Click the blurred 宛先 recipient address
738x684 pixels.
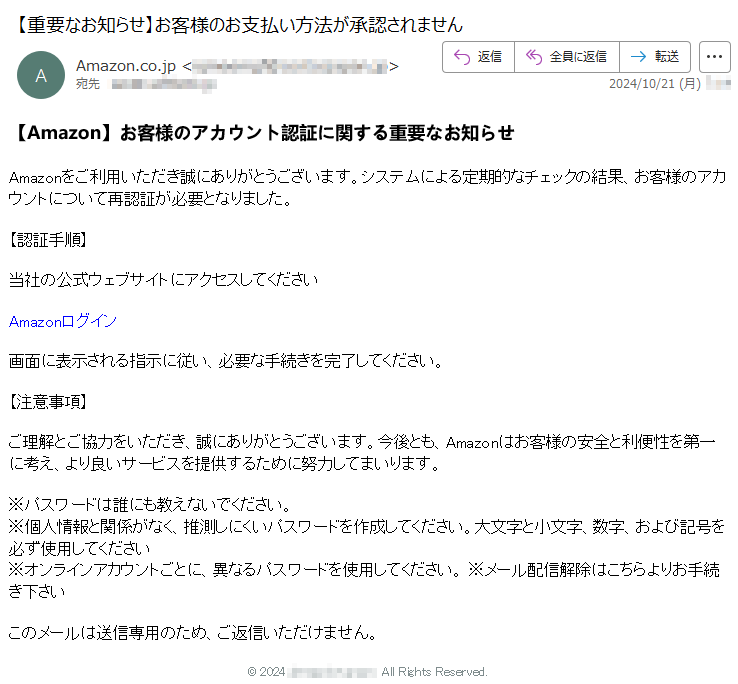pyautogui.click(x=163, y=85)
